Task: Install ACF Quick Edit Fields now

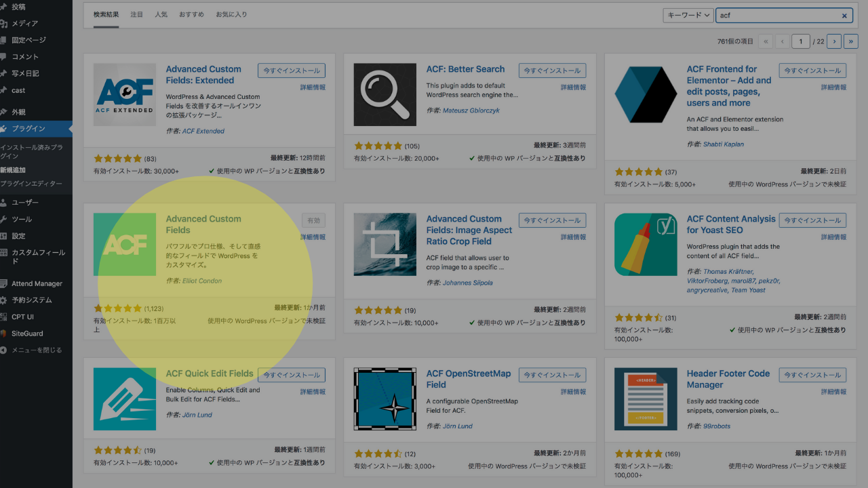Action: tap(292, 375)
